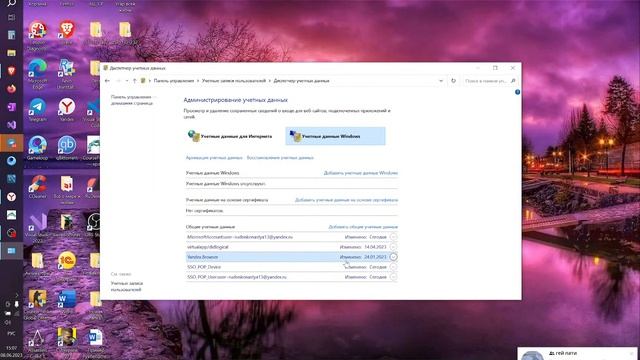Open the Brave icon on the taskbar

pyautogui.click(x=11, y=71)
